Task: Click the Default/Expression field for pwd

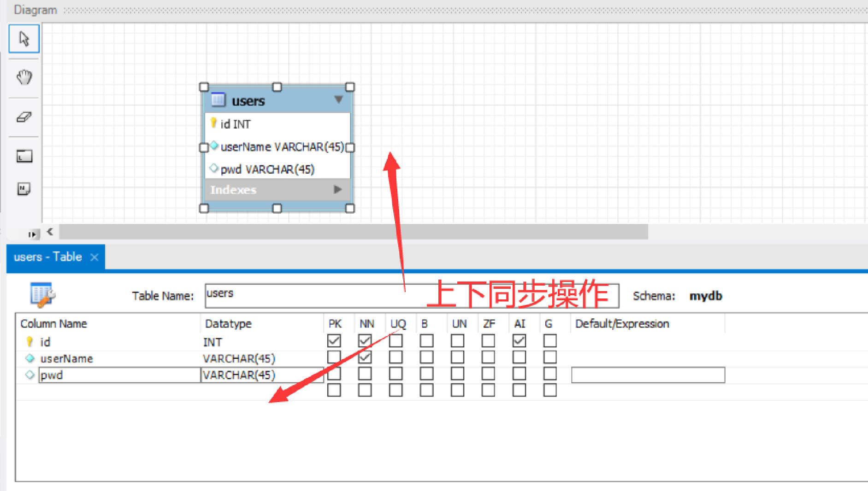Action: [647, 374]
